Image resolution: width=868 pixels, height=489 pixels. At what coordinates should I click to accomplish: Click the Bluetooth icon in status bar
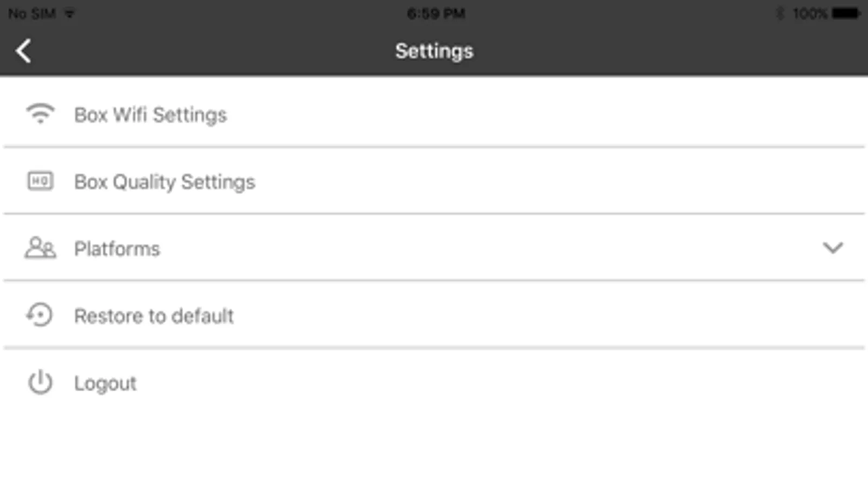coord(780,14)
